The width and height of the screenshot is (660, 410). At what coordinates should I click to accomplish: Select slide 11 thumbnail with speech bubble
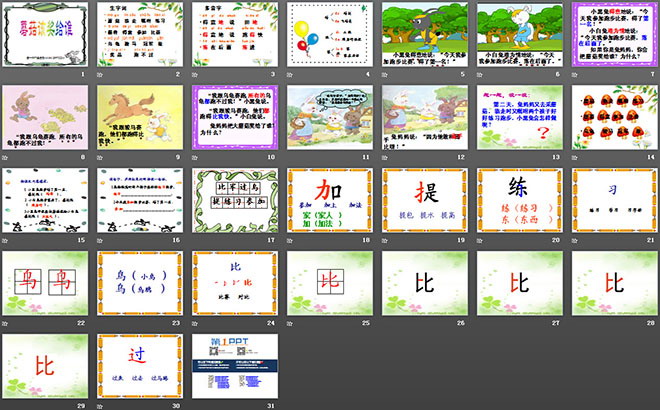click(330, 117)
